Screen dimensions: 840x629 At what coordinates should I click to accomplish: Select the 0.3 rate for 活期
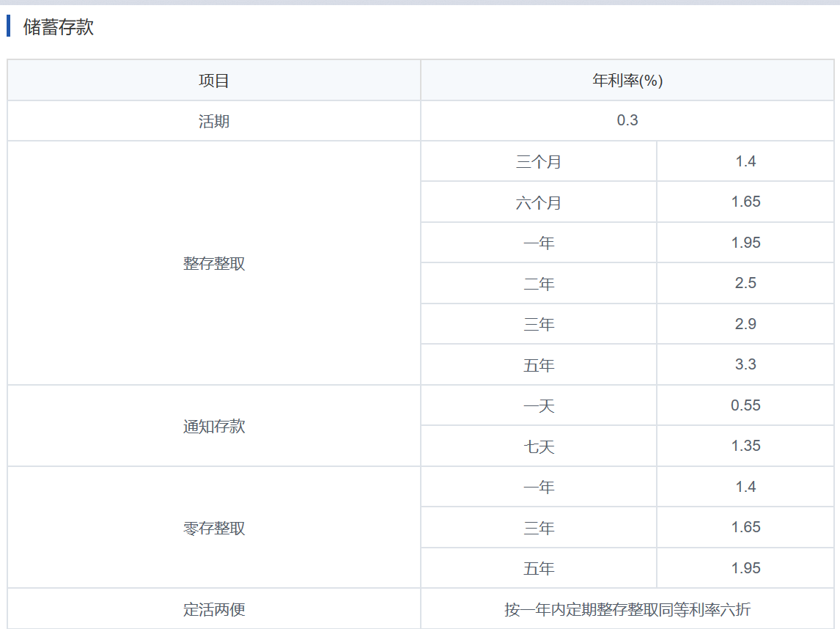[627, 120]
